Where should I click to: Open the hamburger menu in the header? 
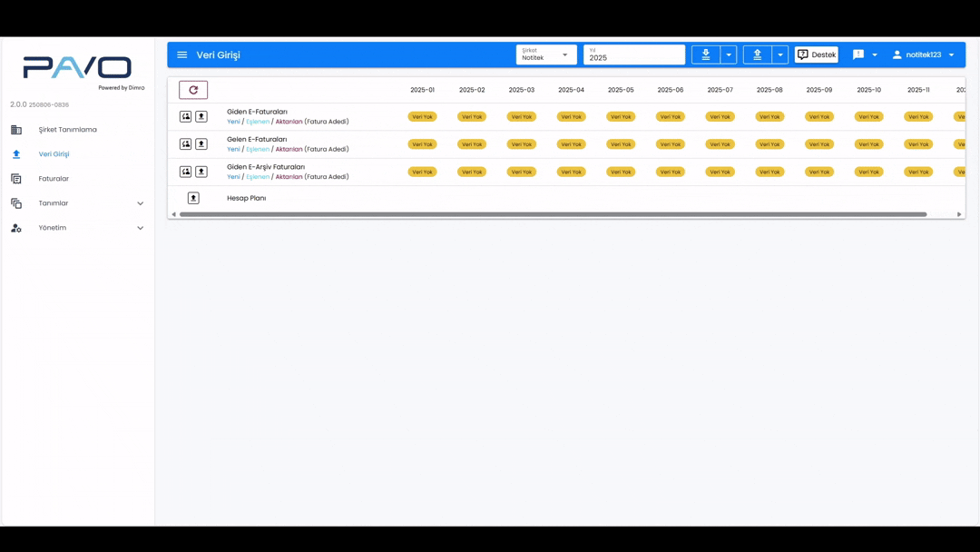[182, 55]
